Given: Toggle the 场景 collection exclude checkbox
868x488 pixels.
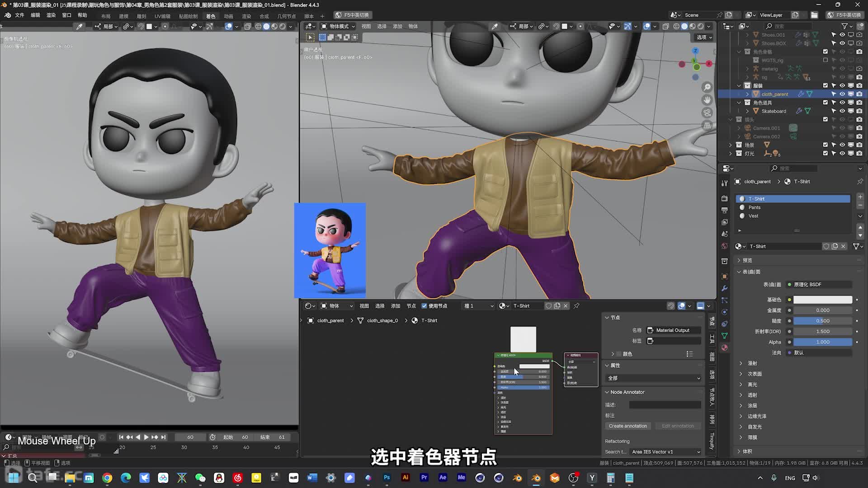Looking at the screenshot, I should (x=826, y=145).
